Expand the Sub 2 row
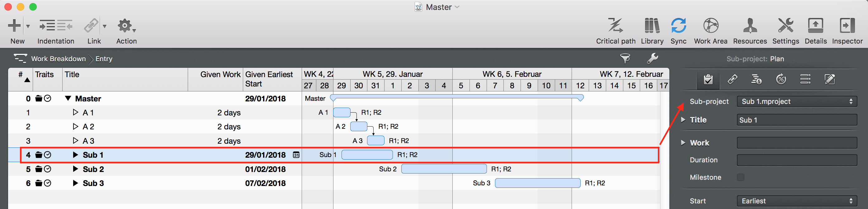This screenshot has height=209, width=868. tap(75, 169)
